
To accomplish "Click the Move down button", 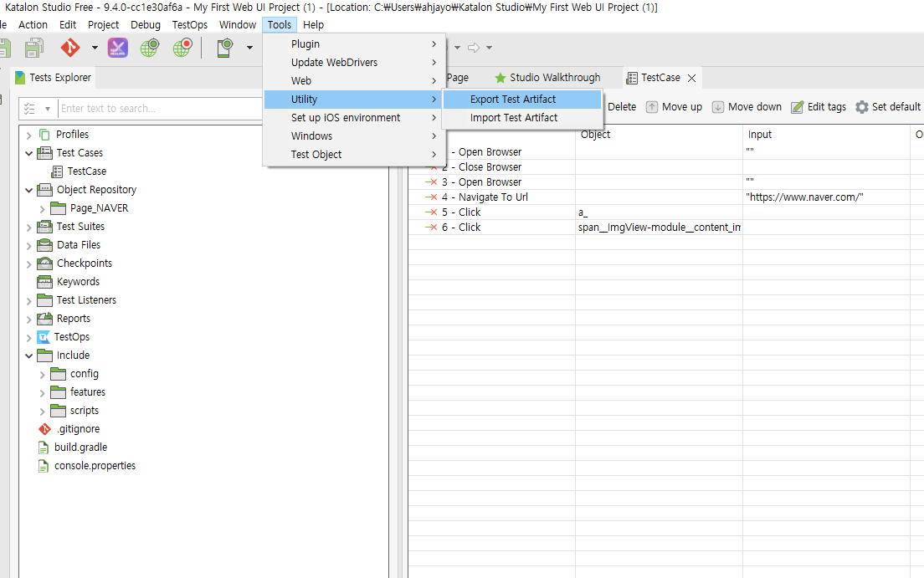I will [x=747, y=106].
